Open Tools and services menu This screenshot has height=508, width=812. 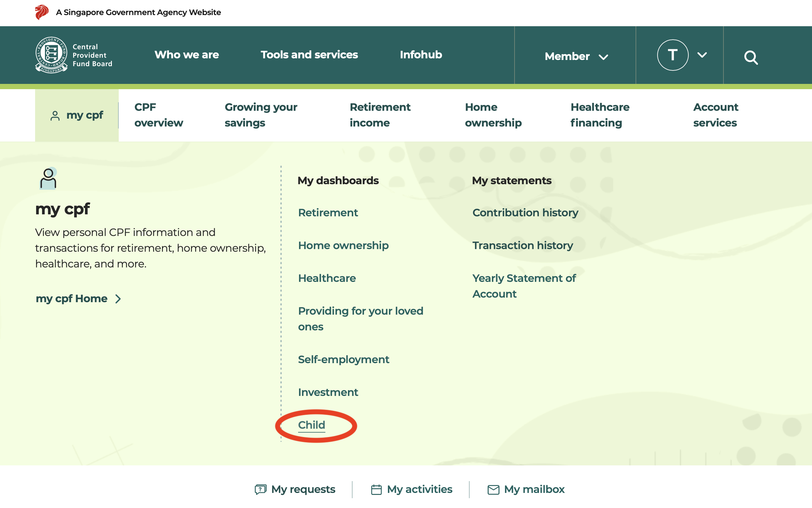point(309,55)
